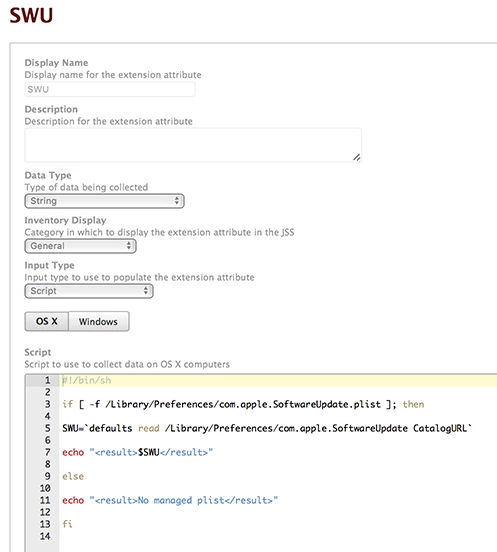Click the 'else' line in the script
This screenshot has width=497, height=552.
coord(73,476)
